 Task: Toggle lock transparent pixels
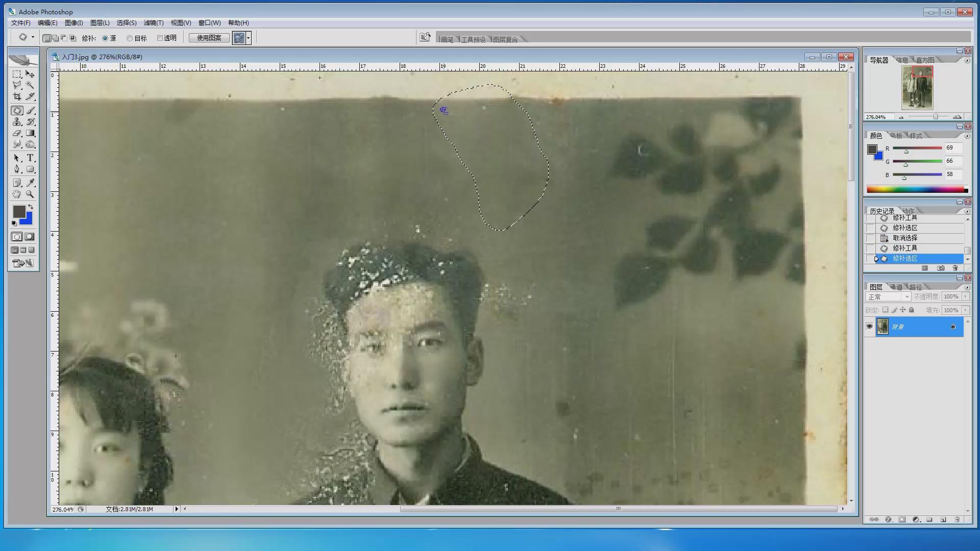(886, 310)
